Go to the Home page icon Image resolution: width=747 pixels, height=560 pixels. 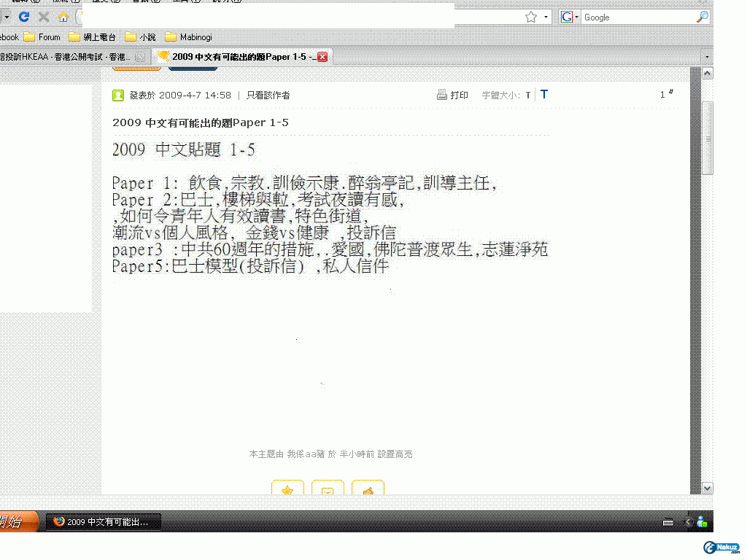pyautogui.click(x=63, y=17)
